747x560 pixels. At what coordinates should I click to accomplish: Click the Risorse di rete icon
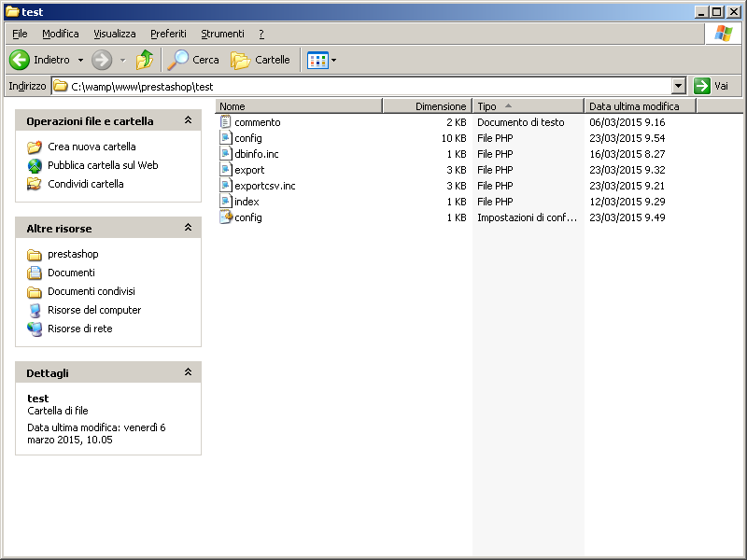(35, 329)
